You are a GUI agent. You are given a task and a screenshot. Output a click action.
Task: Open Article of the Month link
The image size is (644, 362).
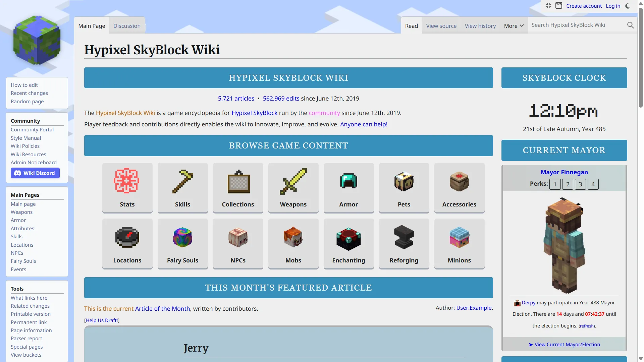tap(163, 309)
